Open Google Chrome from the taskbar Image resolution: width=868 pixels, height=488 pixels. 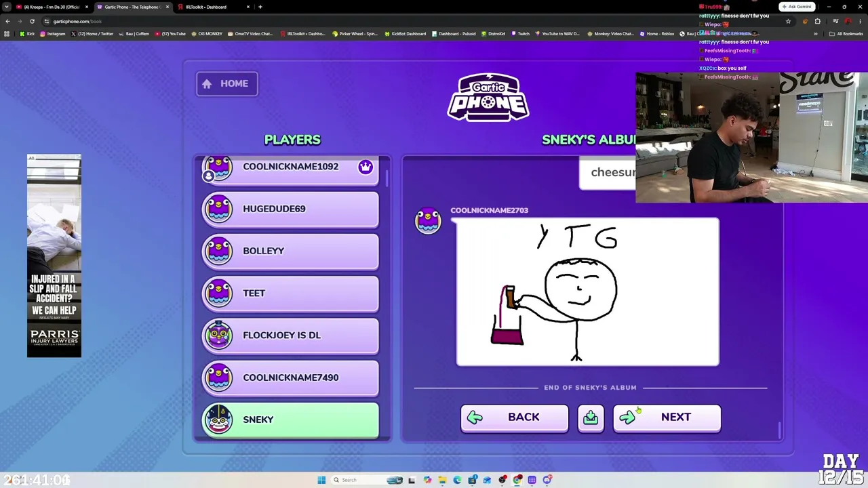click(x=517, y=480)
